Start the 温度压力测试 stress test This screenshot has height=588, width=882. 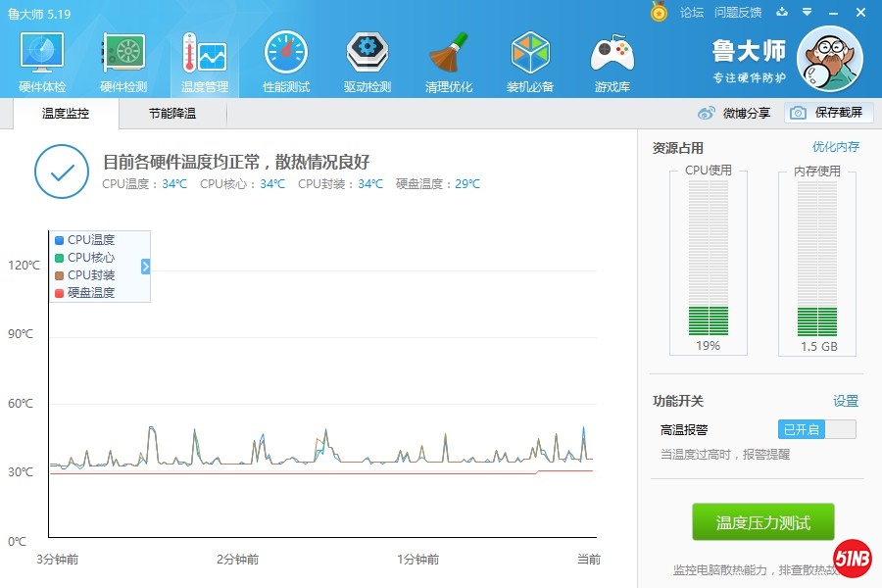762,522
